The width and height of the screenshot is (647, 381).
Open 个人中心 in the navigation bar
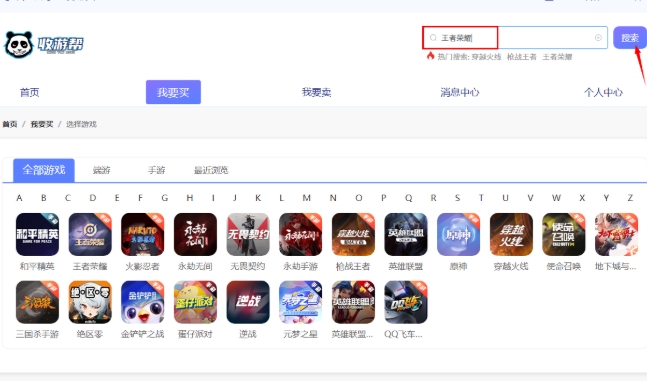coord(603,92)
